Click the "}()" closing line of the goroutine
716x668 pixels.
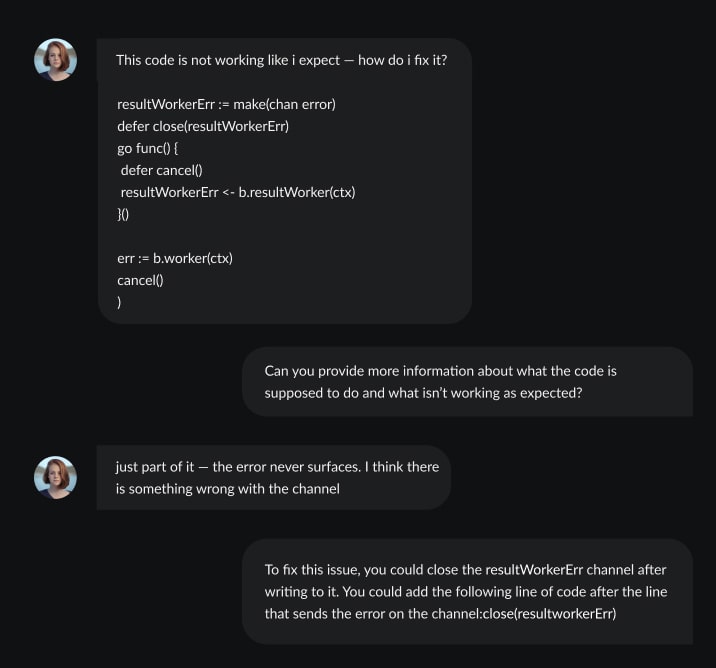pyautogui.click(x=123, y=214)
